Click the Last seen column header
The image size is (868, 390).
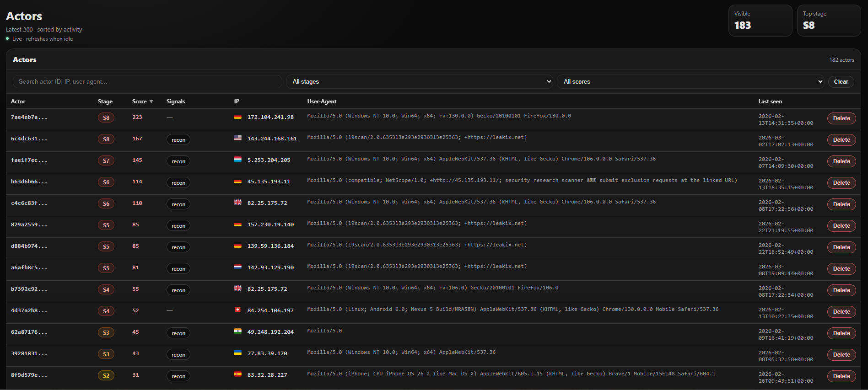coord(770,102)
